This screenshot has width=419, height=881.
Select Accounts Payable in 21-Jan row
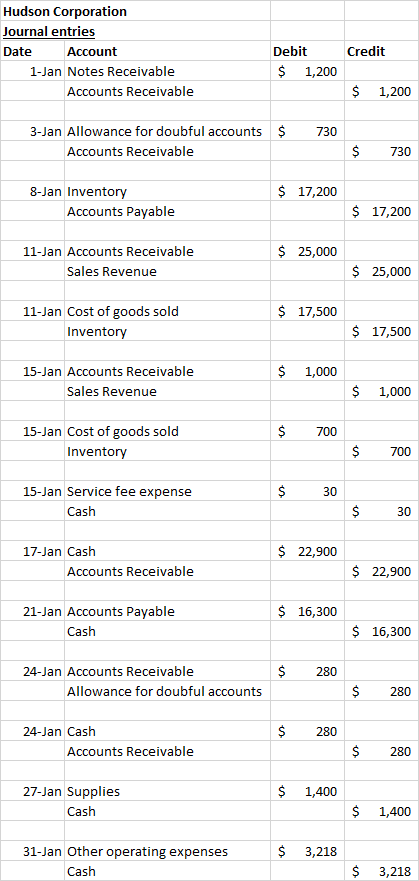167,612
